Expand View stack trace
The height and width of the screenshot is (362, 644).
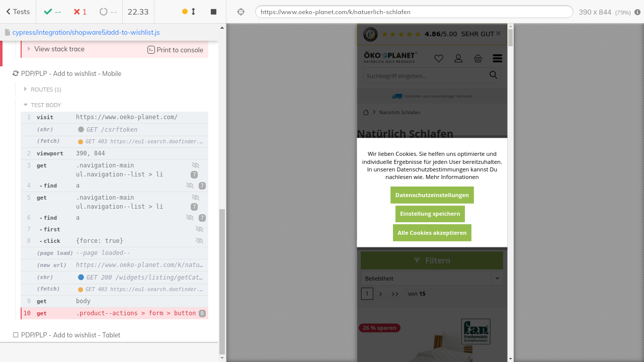[x=59, y=49]
